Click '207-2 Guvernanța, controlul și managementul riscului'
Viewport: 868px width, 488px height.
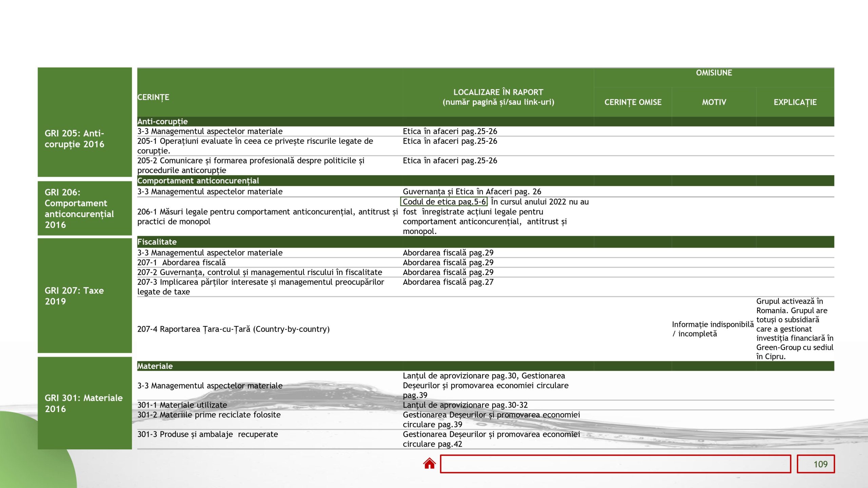[x=260, y=272]
